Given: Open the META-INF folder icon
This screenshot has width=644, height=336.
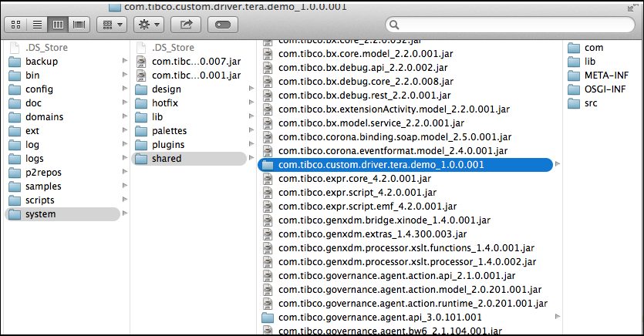Looking at the screenshot, I should [574, 76].
